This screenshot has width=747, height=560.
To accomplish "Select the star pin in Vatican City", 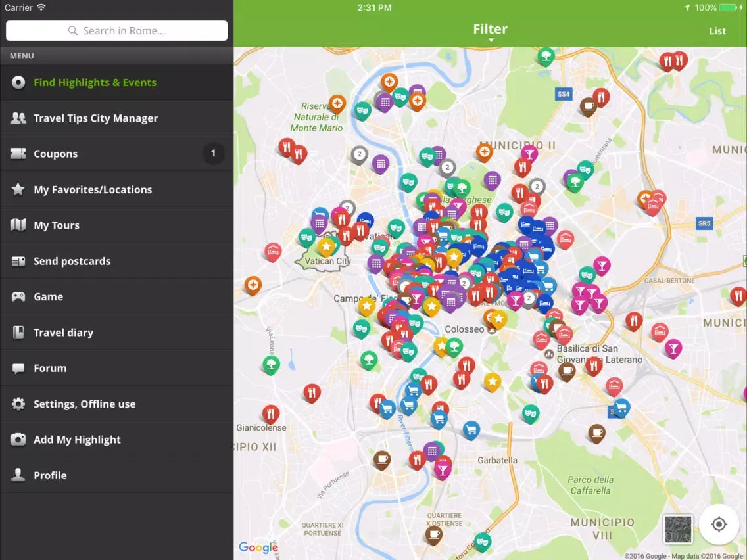I will pyautogui.click(x=326, y=246).
